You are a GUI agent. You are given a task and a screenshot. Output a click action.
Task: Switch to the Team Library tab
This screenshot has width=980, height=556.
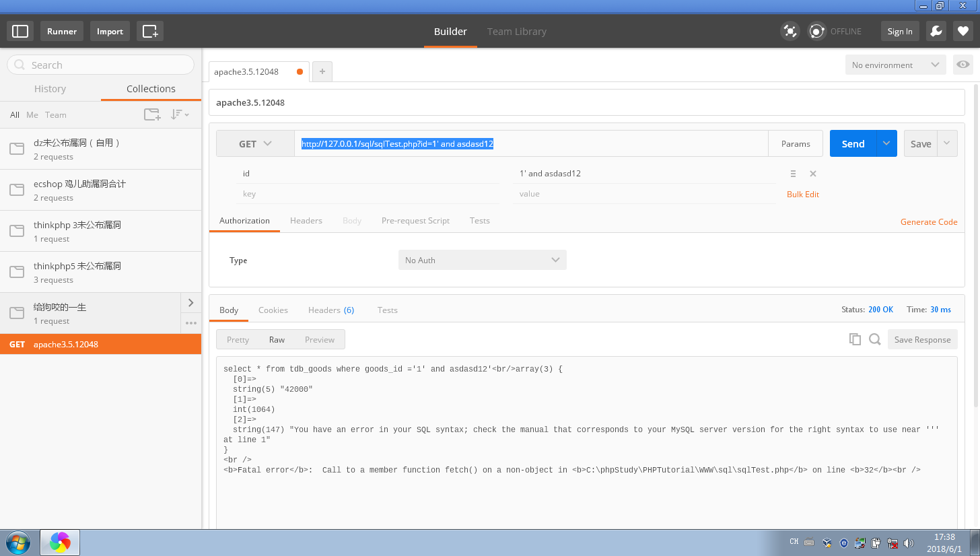click(x=517, y=31)
